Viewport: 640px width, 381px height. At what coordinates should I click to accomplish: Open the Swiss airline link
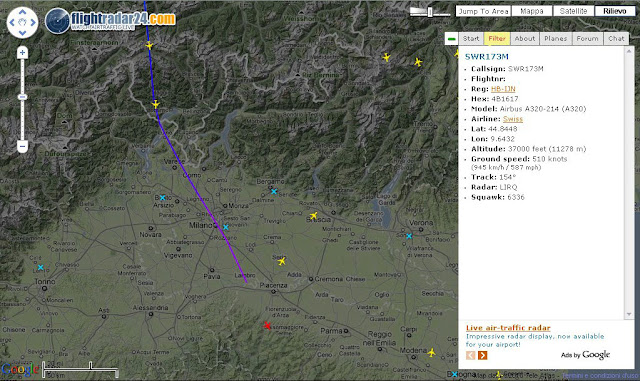coord(513,119)
